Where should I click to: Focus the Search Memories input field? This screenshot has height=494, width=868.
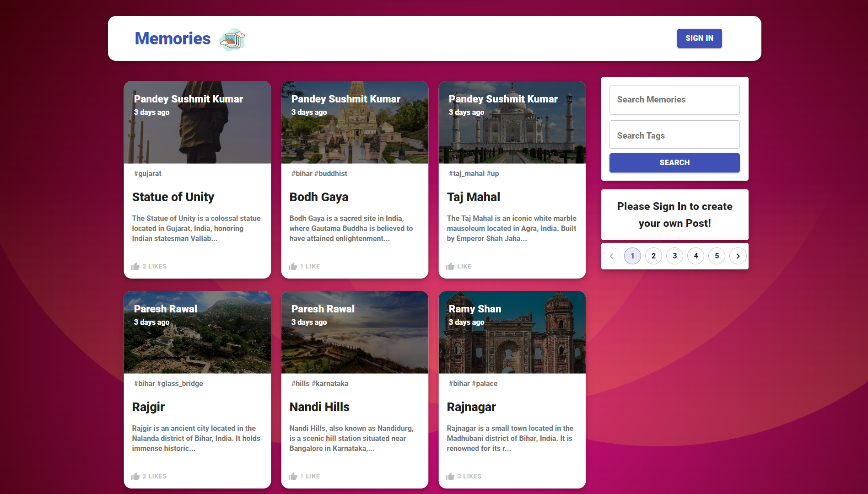click(674, 100)
